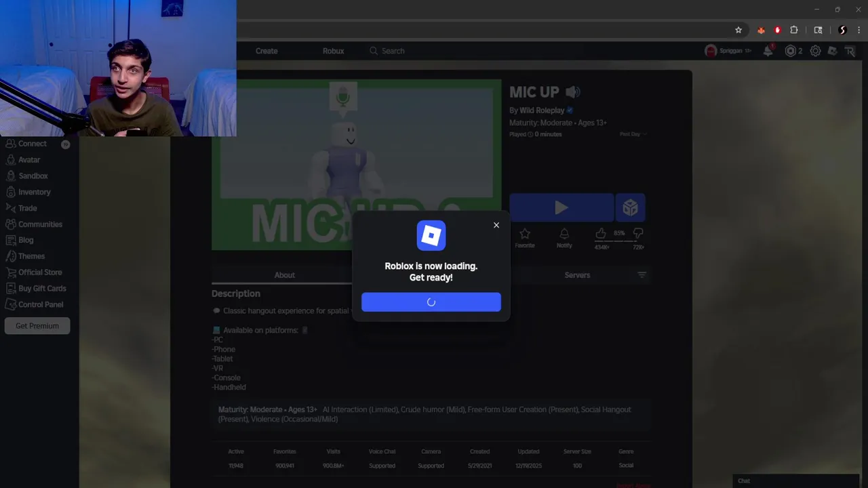Click the Maturity: Moderate Ages 13+ text
This screenshot has width=868, height=488.
558,123
